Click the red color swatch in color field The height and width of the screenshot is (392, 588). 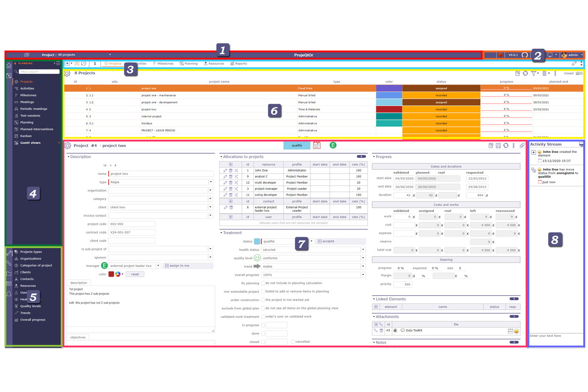coord(111,274)
